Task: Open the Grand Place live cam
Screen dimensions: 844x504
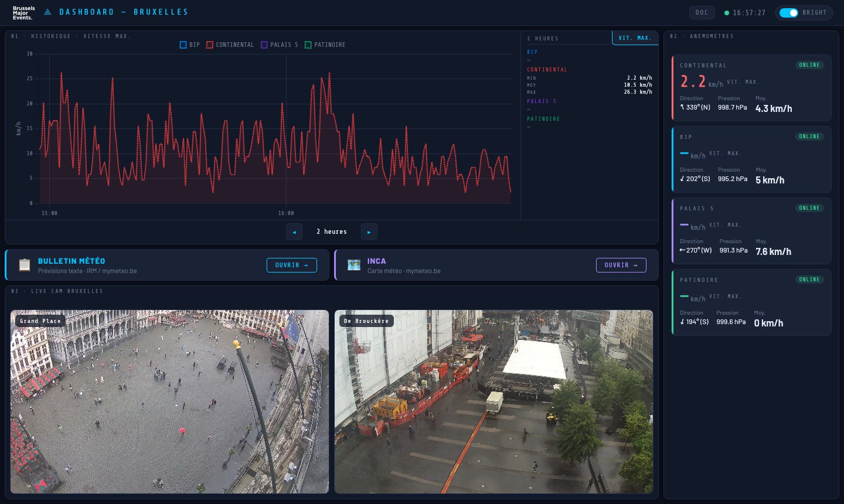Action: 169,401
